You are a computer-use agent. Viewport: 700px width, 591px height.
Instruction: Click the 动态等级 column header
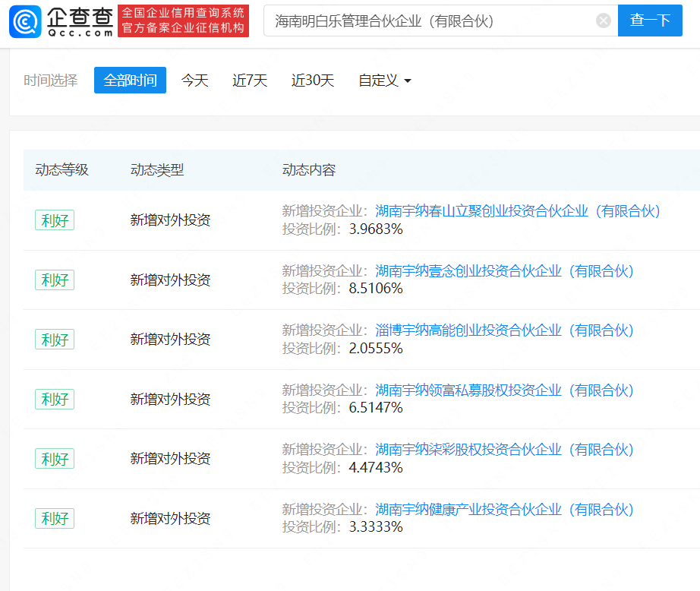pyautogui.click(x=61, y=169)
